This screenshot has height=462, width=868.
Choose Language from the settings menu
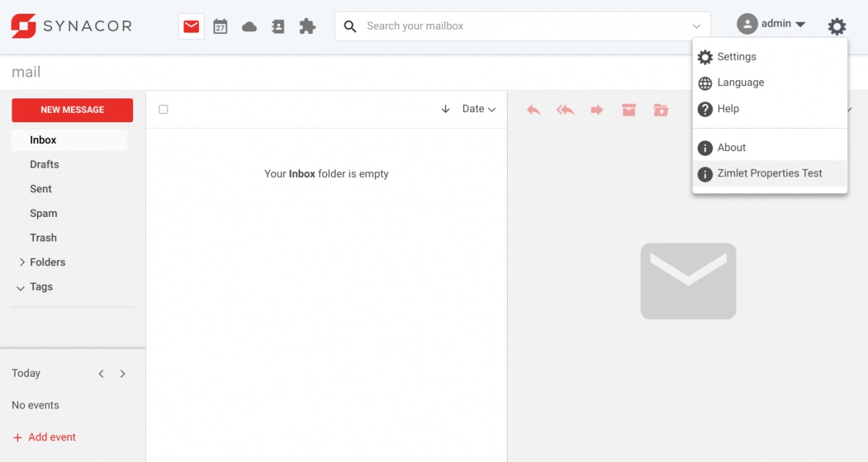pos(740,82)
